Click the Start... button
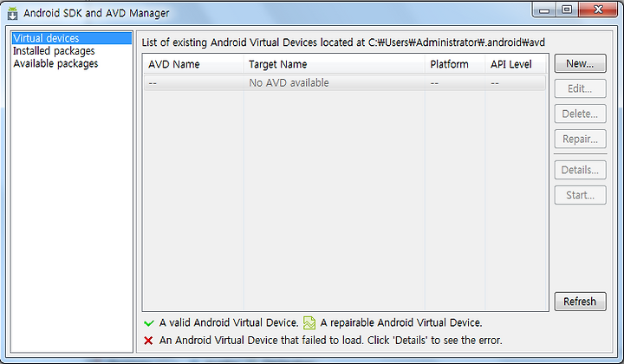The width and height of the screenshot is (624, 364). pos(580,195)
